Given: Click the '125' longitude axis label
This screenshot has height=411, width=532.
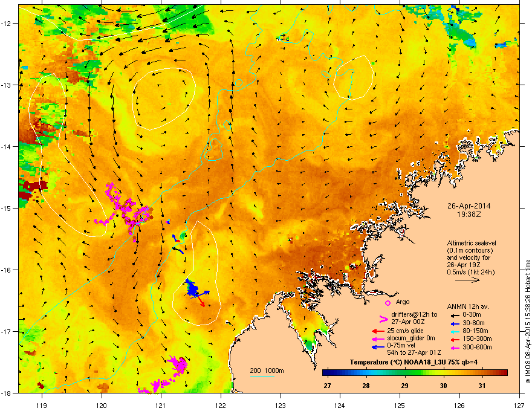Looking at the screenshot, I should [x=400, y=405].
